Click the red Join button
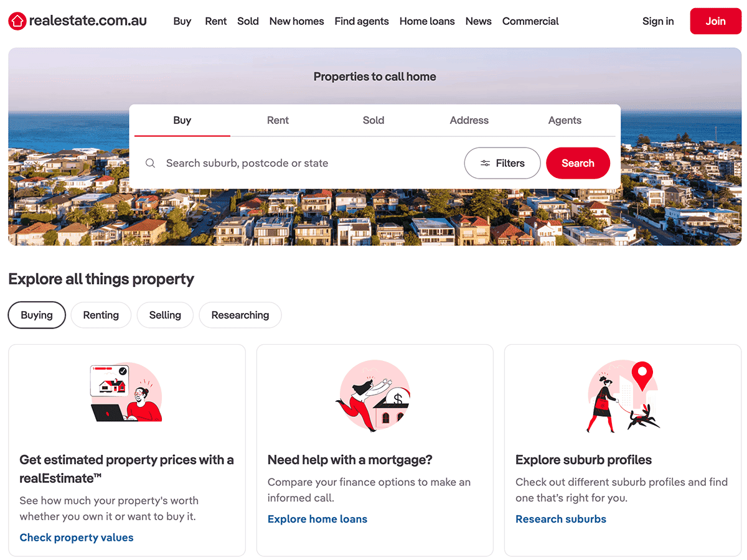Image resolution: width=747 pixels, height=560 pixels. 715,21
